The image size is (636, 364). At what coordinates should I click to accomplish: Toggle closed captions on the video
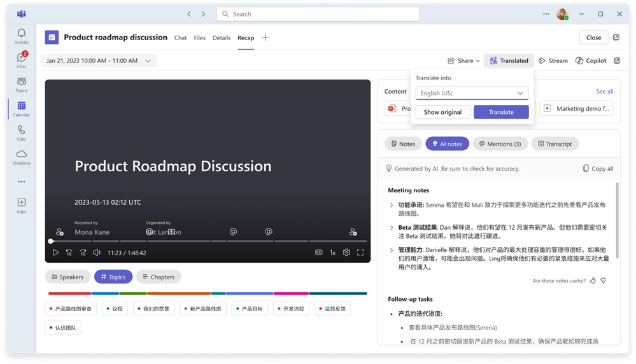319,253
